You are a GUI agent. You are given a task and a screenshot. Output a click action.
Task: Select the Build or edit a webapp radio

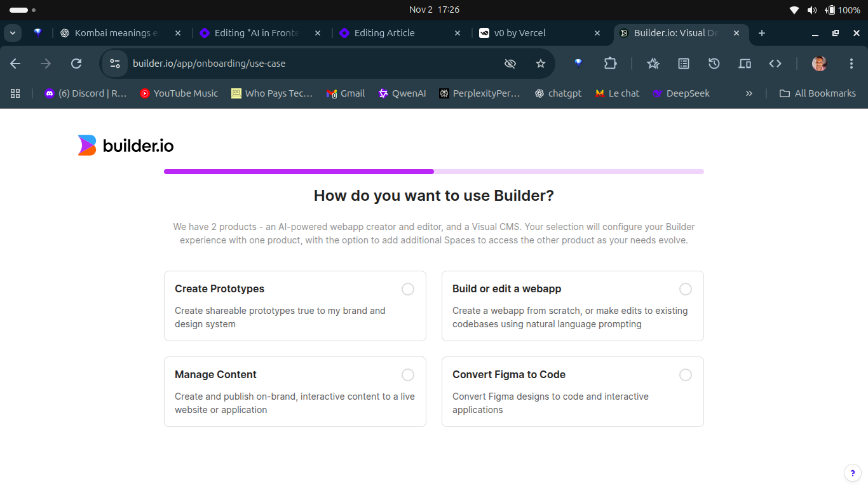686,289
